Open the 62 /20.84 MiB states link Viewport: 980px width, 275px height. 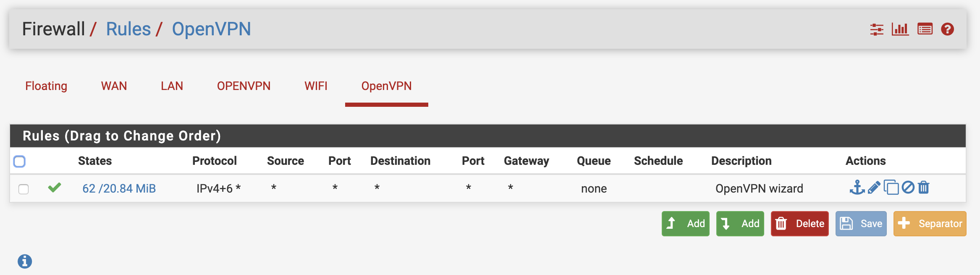pos(119,188)
